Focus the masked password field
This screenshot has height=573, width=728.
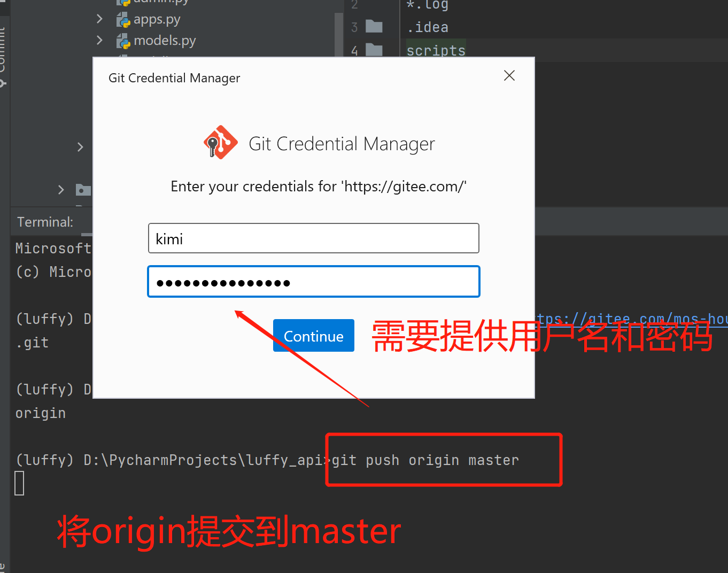[314, 282]
